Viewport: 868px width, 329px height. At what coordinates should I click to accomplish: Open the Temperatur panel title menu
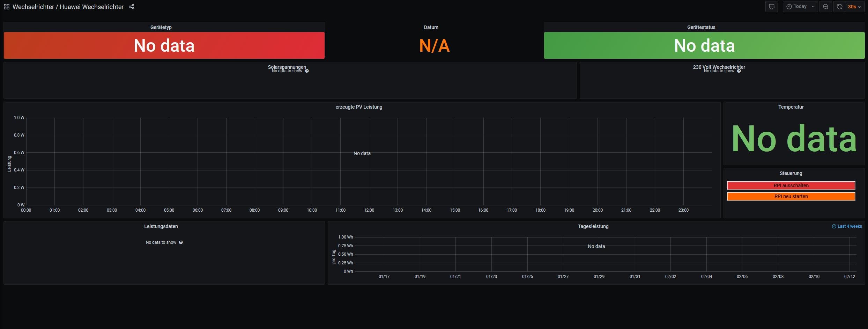click(x=791, y=107)
